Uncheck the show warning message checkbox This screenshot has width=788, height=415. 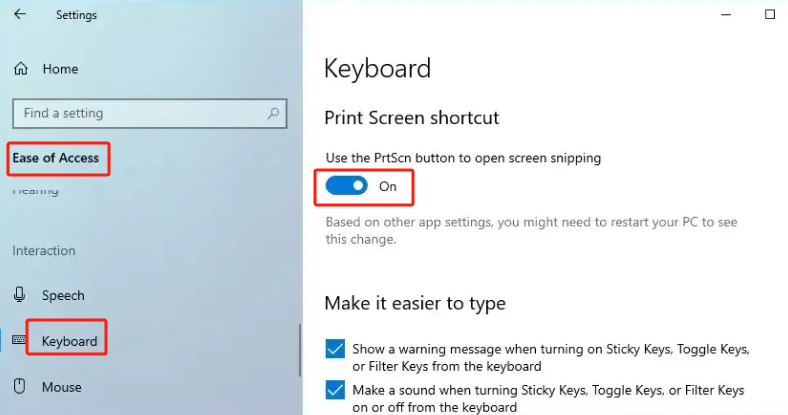pyautogui.click(x=335, y=349)
